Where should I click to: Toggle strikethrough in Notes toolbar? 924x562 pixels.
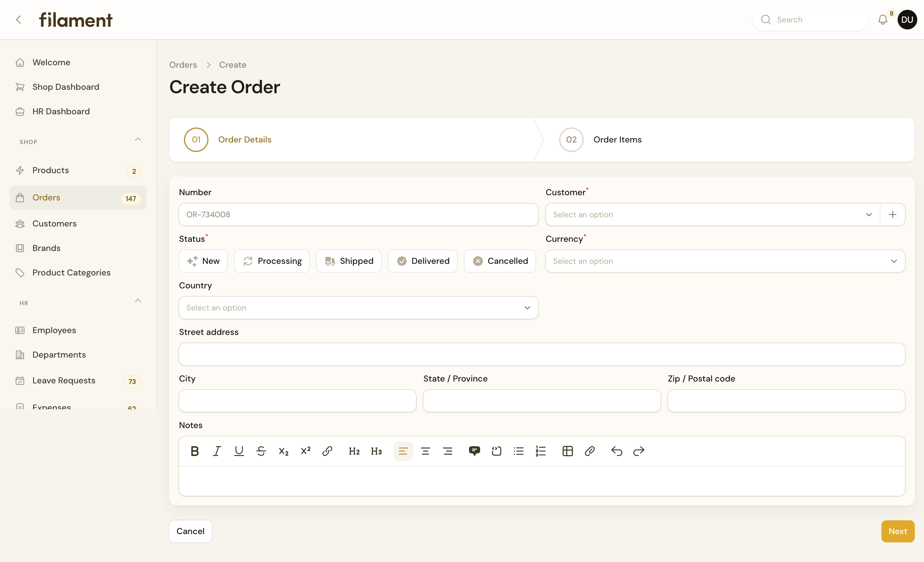(261, 451)
